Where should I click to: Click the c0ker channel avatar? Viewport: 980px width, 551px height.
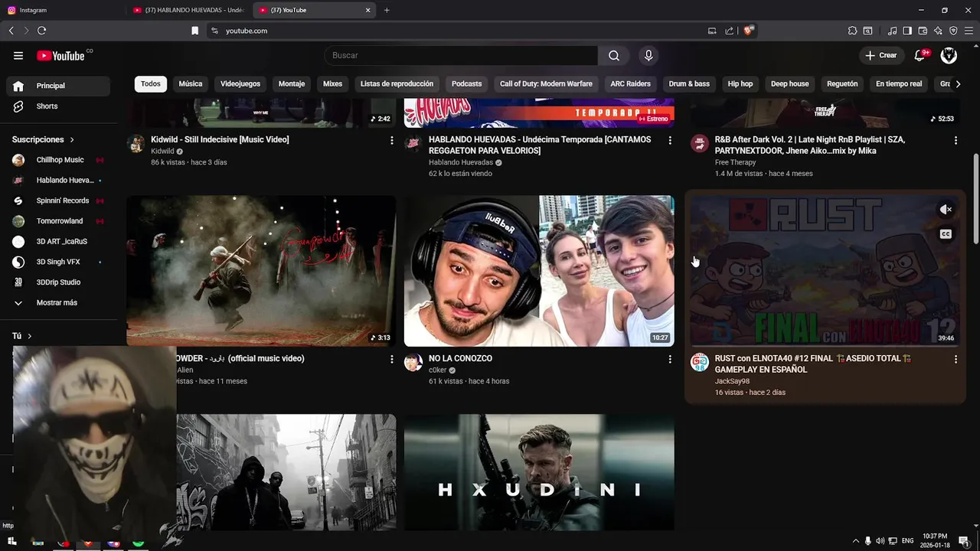(x=413, y=363)
